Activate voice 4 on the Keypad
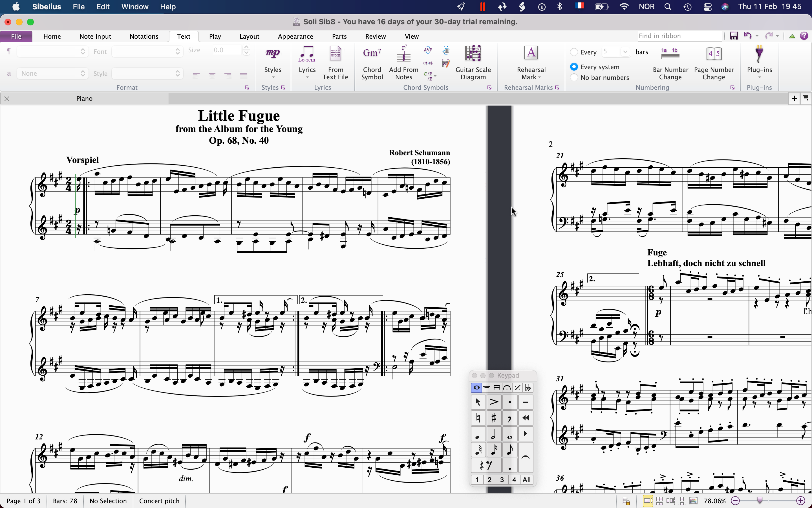This screenshot has width=812, height=508. coord(514,480)
